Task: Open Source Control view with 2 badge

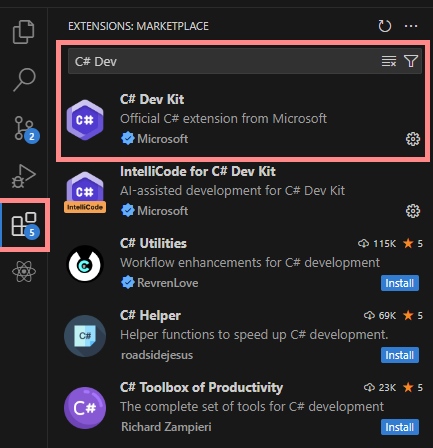Action: 26,129
